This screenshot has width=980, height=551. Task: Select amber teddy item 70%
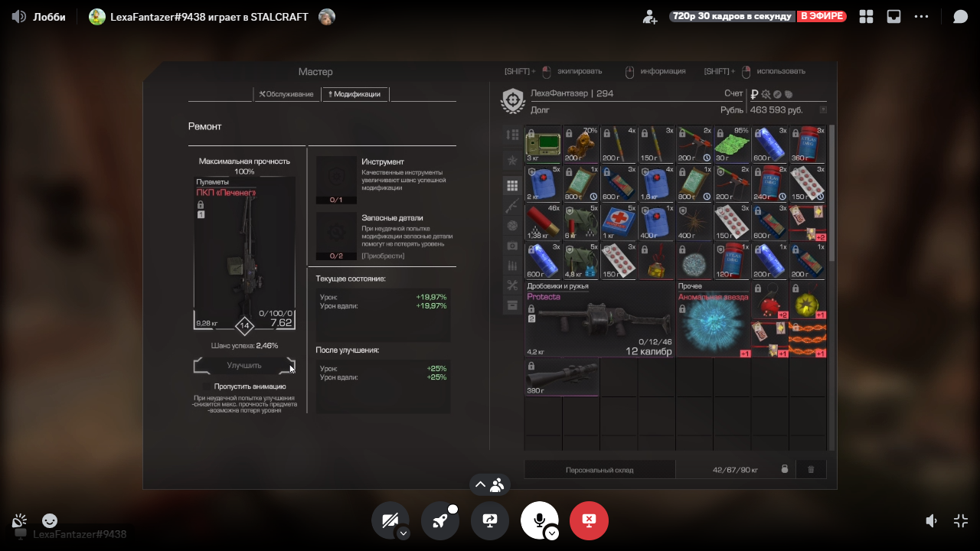(580, 145)
